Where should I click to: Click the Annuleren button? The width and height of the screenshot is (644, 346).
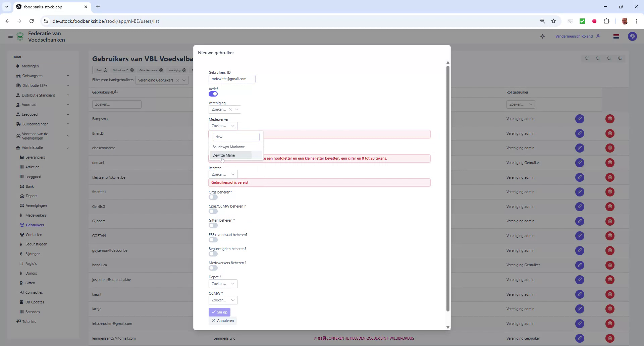(x=222, y=321)
